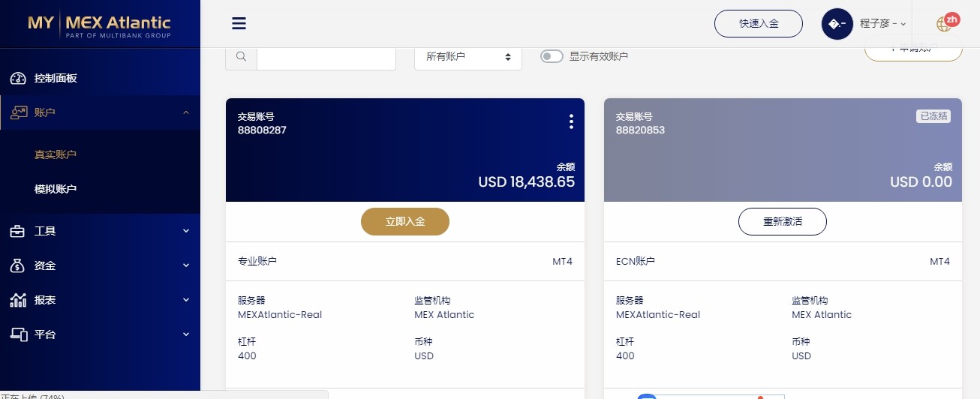
Task: Click 立即入金 on account 88808287
Action: (x=405, y=222)
